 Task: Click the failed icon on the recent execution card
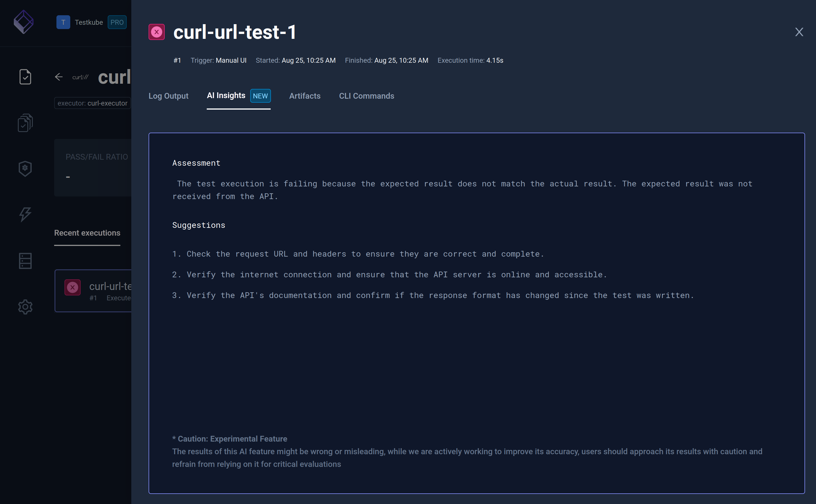click(73, 287)
